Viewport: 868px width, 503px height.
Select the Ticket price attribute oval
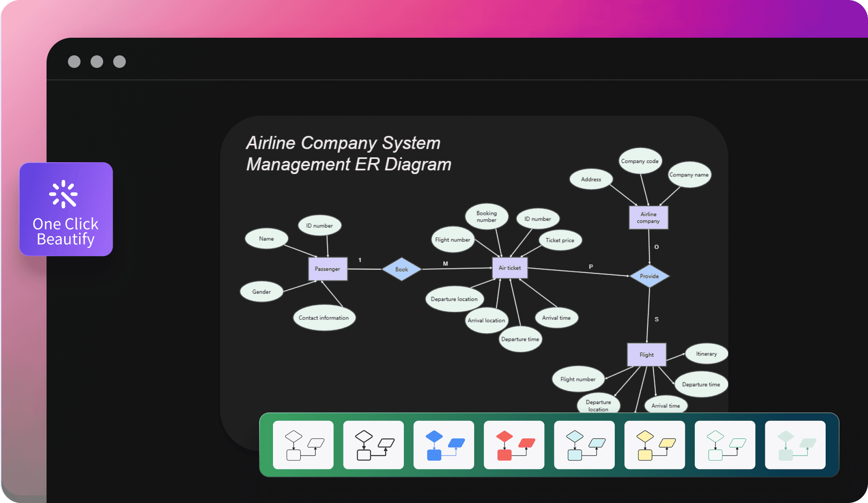[560, 240]
